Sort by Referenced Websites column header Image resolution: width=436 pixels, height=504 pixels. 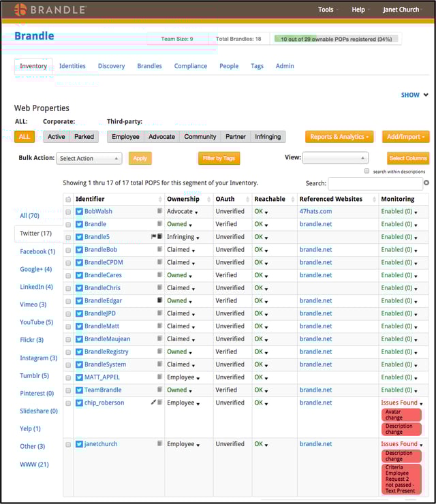(338, 200)
